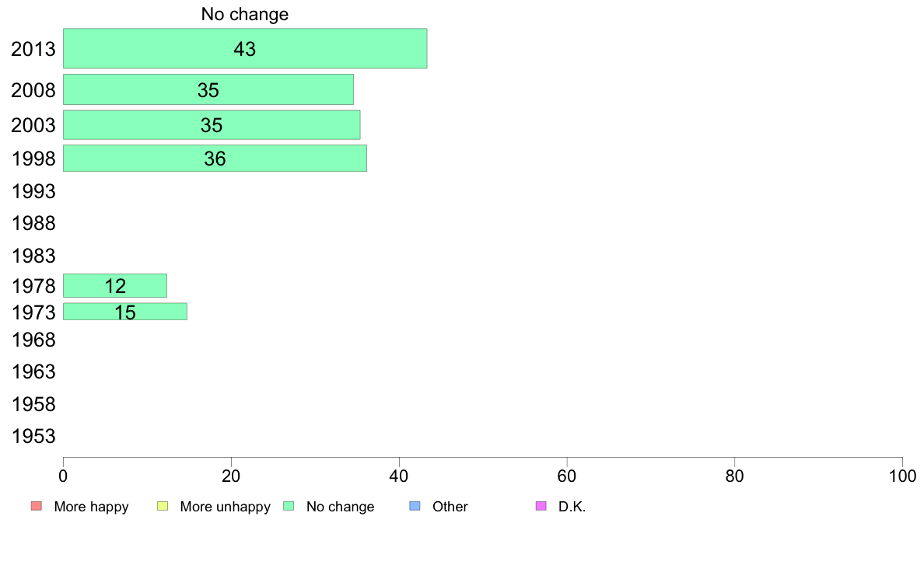Click the 60 tick on the axis
The width and height of the screenshot is (924, 572).
(567, 476)
